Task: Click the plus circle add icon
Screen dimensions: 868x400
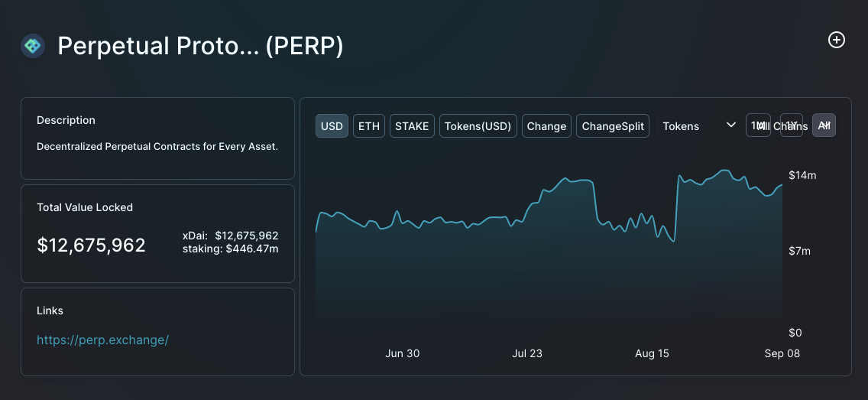Action: click(836, 40)
